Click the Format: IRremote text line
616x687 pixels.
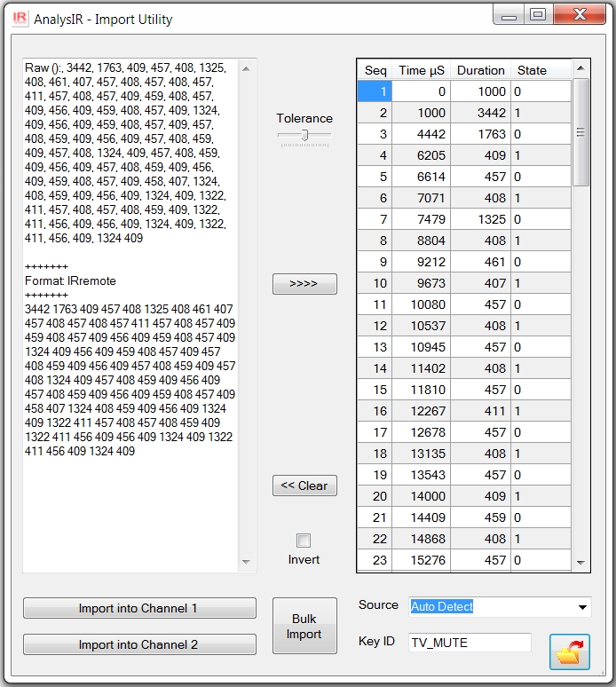click(70, 280)
